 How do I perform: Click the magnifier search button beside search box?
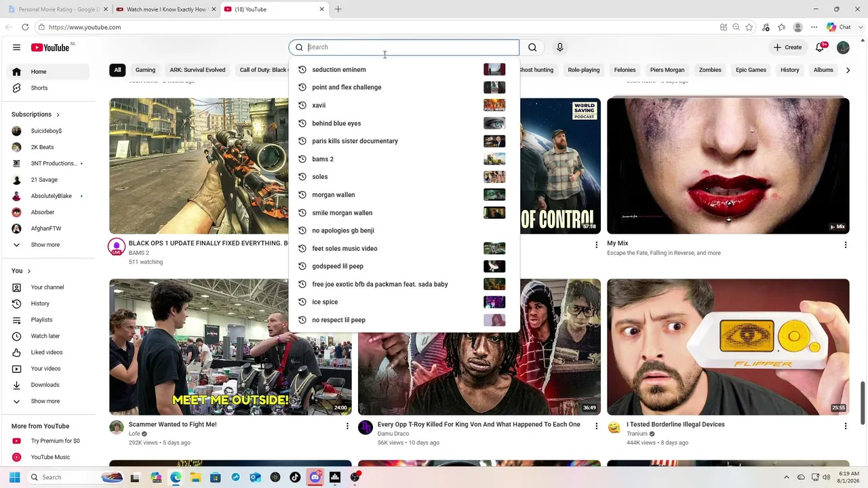click(x=532, y=47)
